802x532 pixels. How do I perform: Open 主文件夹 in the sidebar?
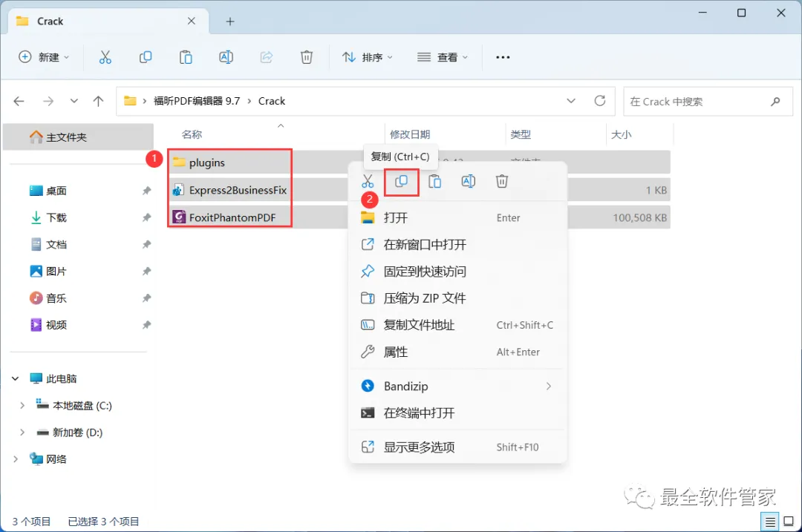tap(78, 137)
